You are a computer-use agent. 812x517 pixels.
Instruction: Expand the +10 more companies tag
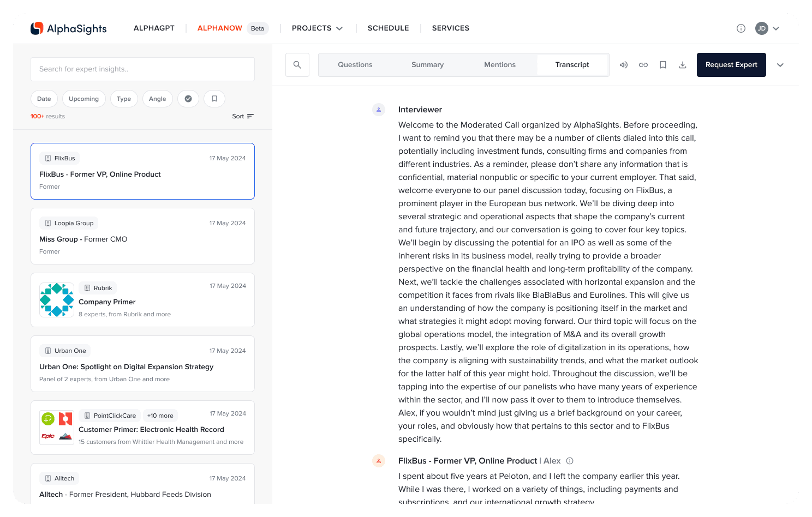click(160, 416)
